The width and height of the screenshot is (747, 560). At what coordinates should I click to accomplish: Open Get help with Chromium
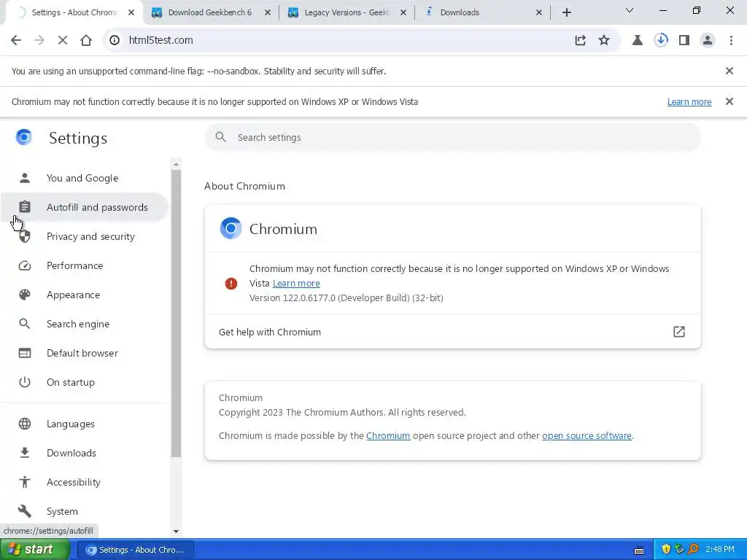pyautogui.click(x=452, y=332)
